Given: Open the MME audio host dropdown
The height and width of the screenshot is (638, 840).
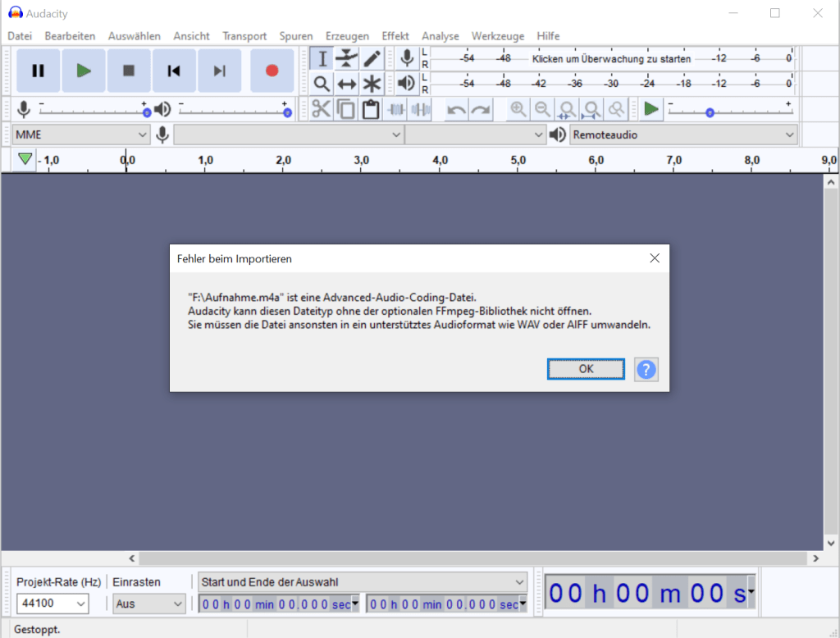Looking at the screenshot, I should point(80,134).
